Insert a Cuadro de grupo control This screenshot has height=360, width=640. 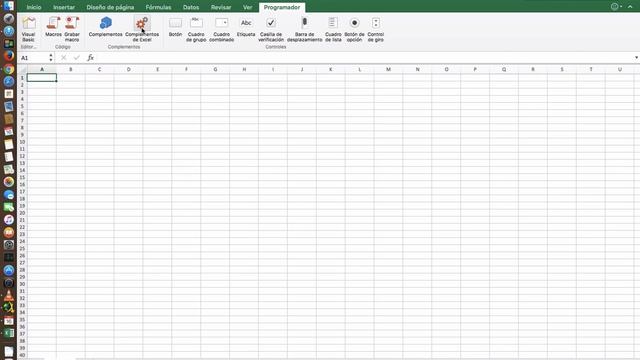[196, 29]
